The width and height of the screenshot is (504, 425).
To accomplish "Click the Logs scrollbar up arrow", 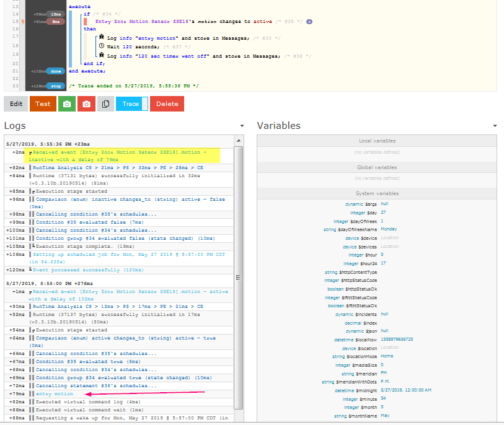I will pyautogui.click(x=239, y=141).
